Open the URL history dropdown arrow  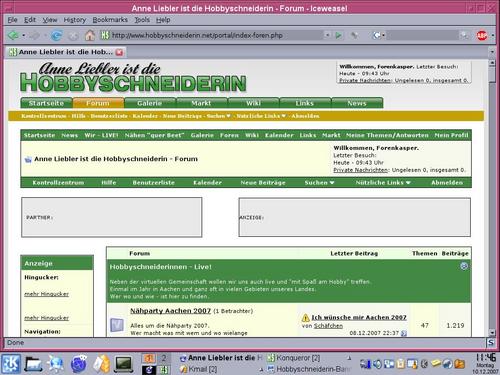327,35
